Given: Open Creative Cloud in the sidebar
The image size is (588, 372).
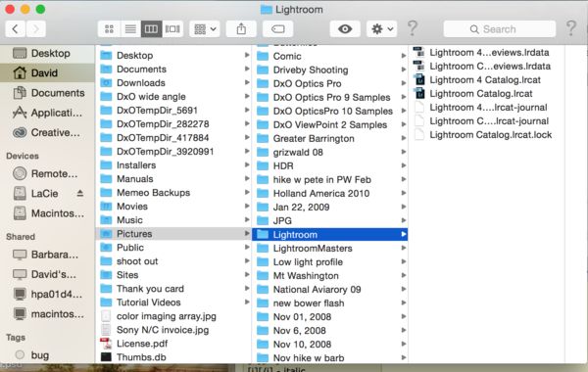Looking at the screenshot, I should pos(47,132).
